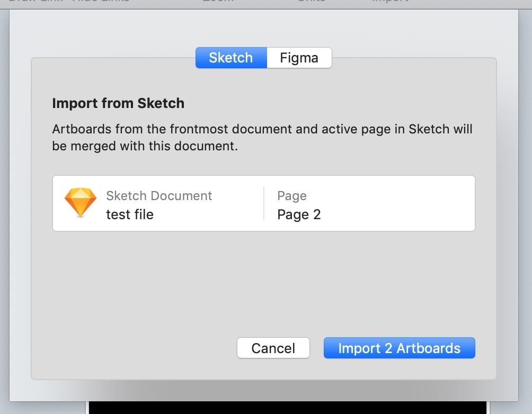
Task: Click the Zoom toolbar label
Action: (x=218, y=2)
